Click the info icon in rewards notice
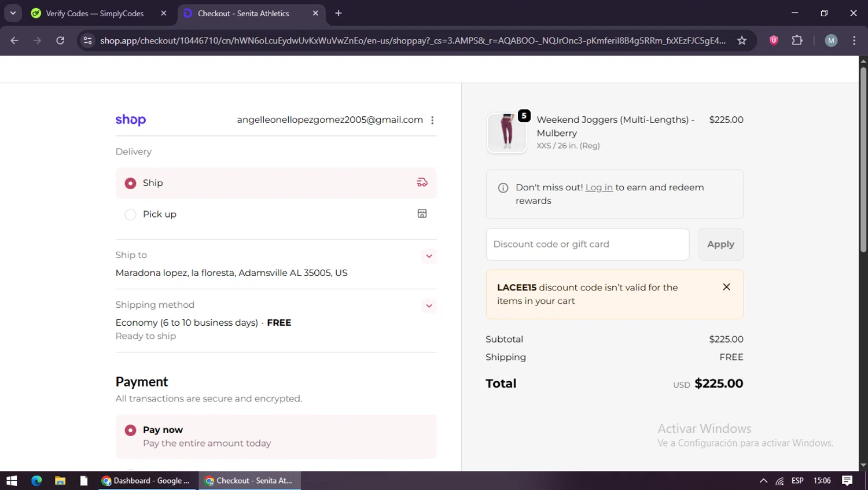This screenshot has height=490, width=868. click(x=503, y=188)
